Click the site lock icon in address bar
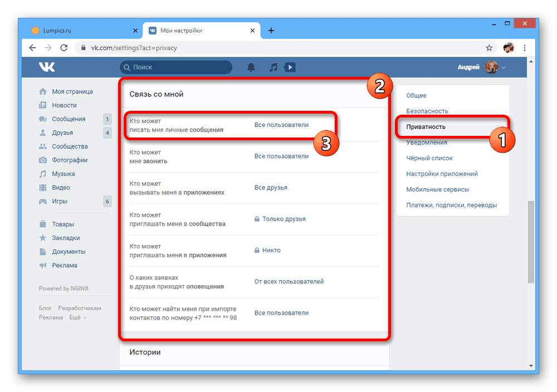This screenshot has height=392, width=557. point(84,47)
